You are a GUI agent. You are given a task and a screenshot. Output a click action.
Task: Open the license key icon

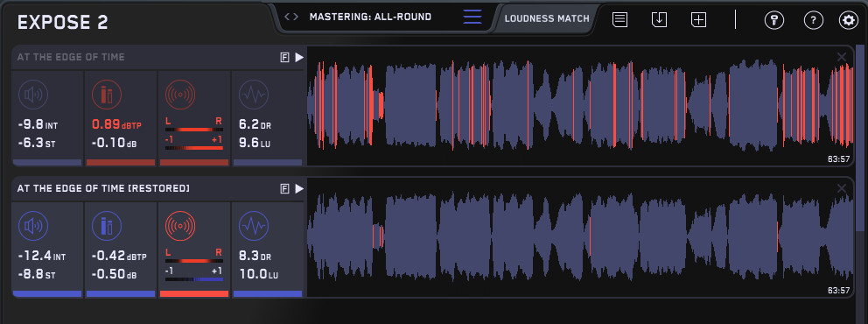(773, 20)
